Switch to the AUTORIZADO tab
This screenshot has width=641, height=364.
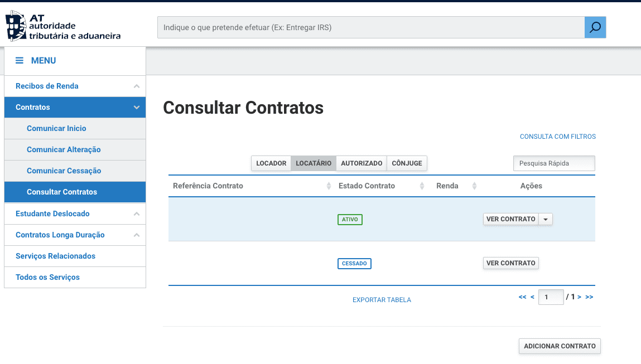[362, 163]
